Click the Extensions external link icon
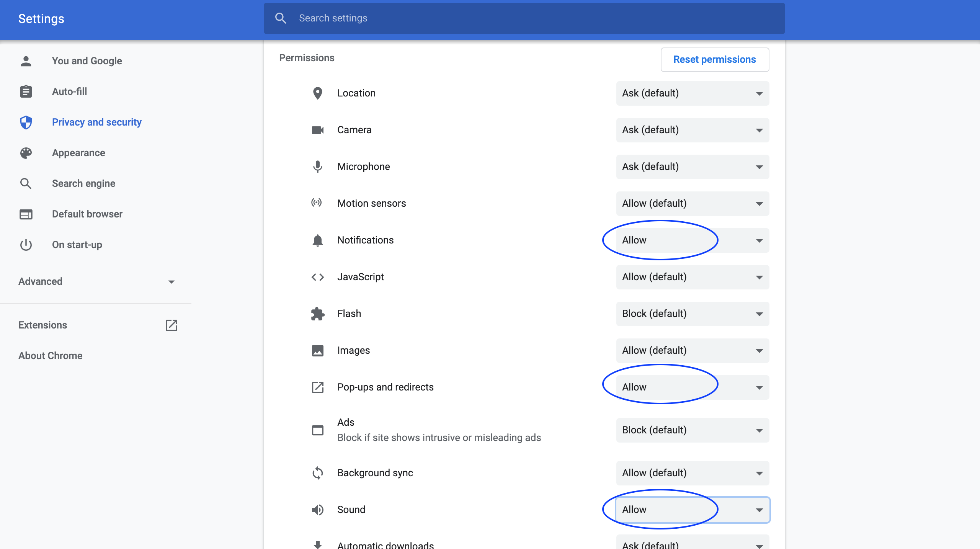Viewport: 980px width, 549px height. (x=171, y=325)
